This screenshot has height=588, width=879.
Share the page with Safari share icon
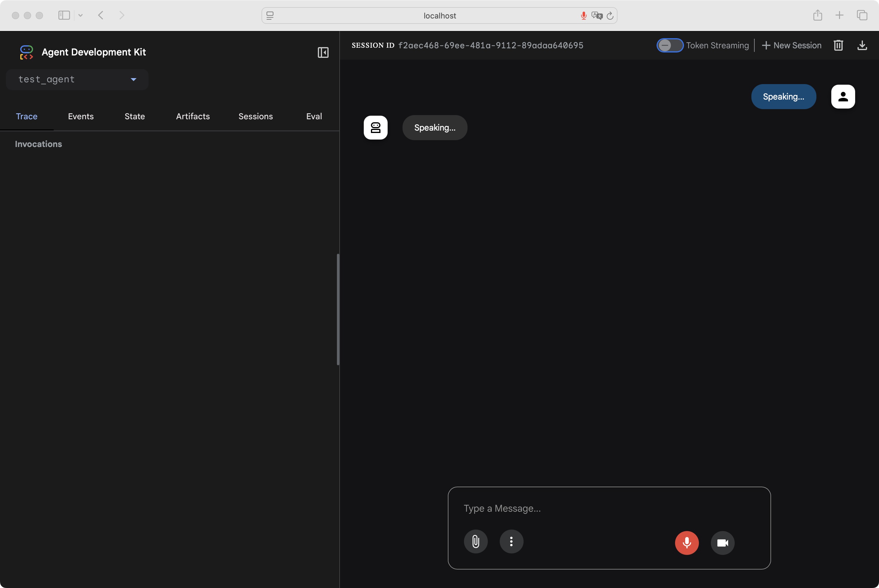pos(818,15)
